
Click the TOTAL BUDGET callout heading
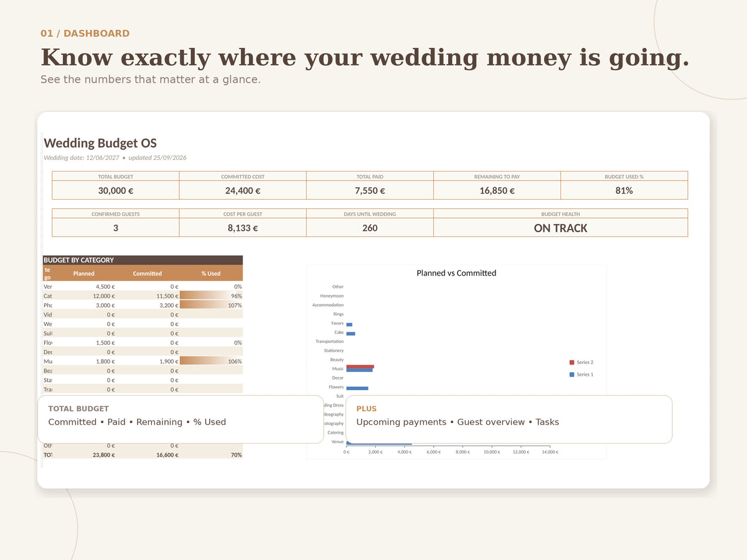click(78, 409)
